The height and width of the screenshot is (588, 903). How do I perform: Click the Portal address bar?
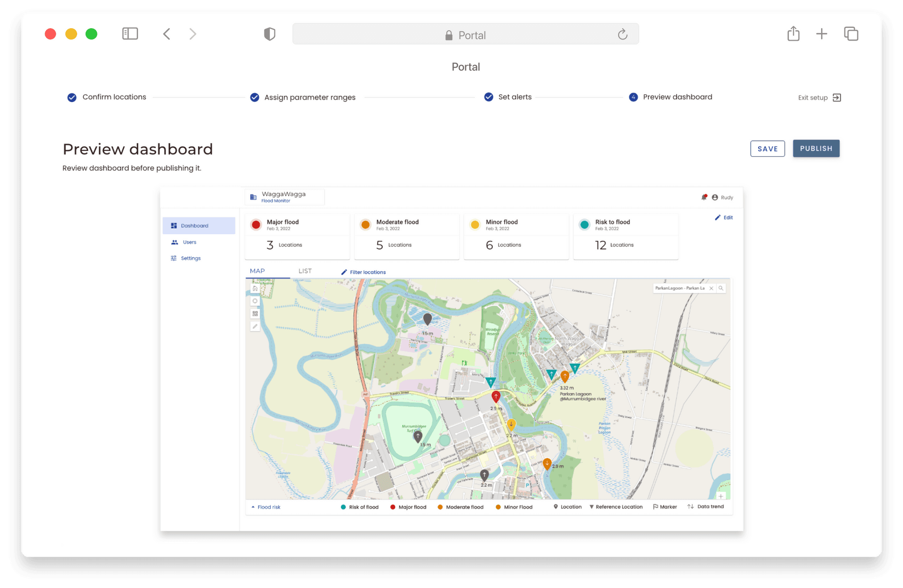pyautogui.click(x=466, y=34)
